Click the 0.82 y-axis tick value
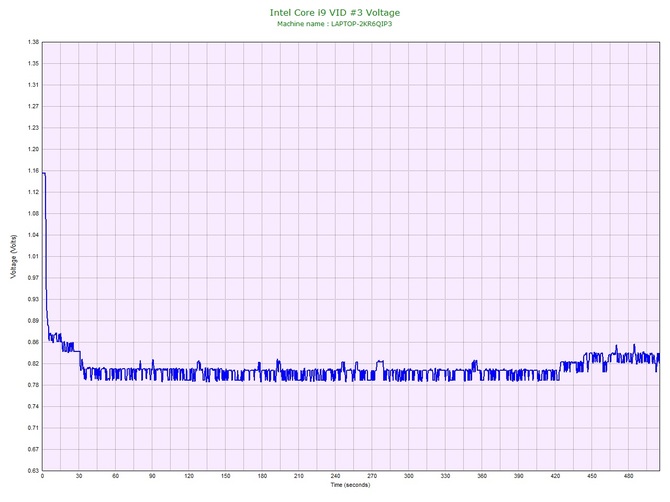Screen dimensions: 670x502 pos(33,364)
